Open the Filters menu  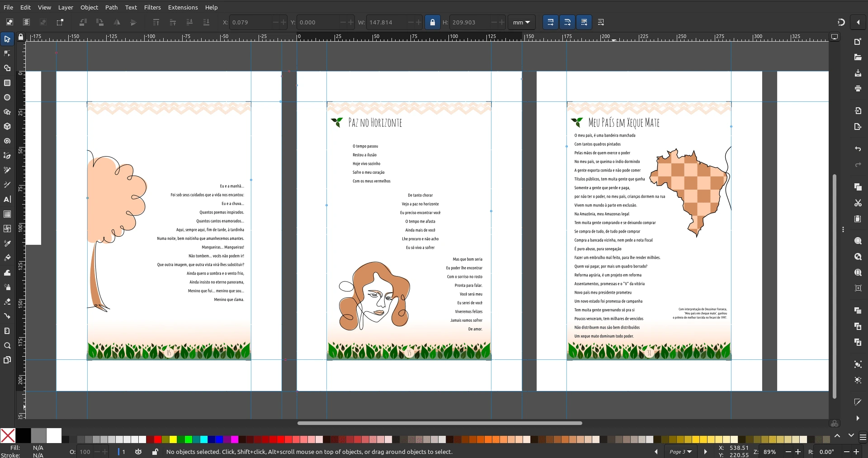coord(152,7)
